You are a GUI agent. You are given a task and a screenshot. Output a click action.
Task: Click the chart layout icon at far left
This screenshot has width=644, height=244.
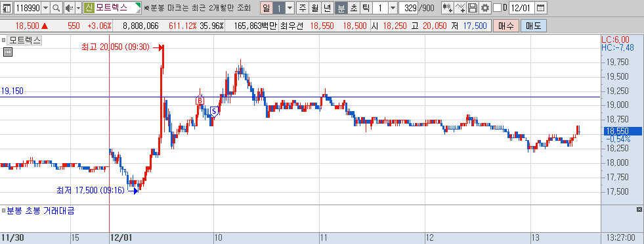click(x=7, y=7)
